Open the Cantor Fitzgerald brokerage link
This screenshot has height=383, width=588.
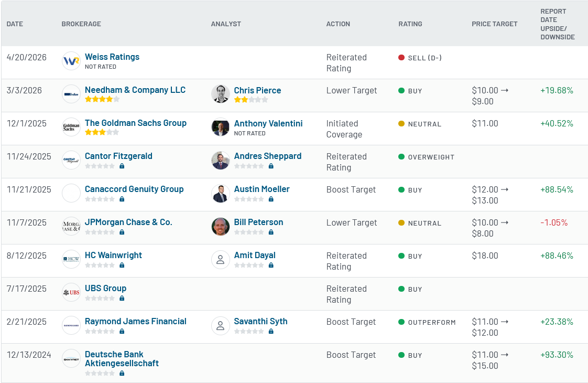tap(118, 156)
